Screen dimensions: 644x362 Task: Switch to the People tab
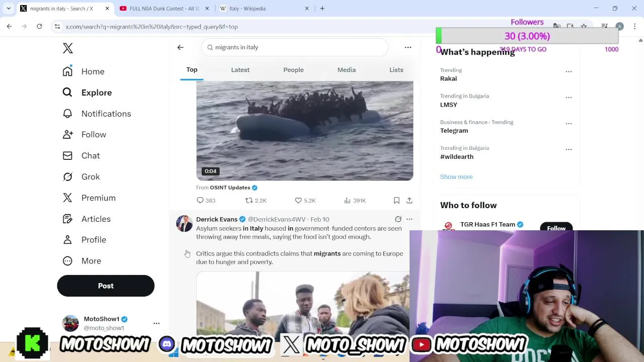pos(293,70)
